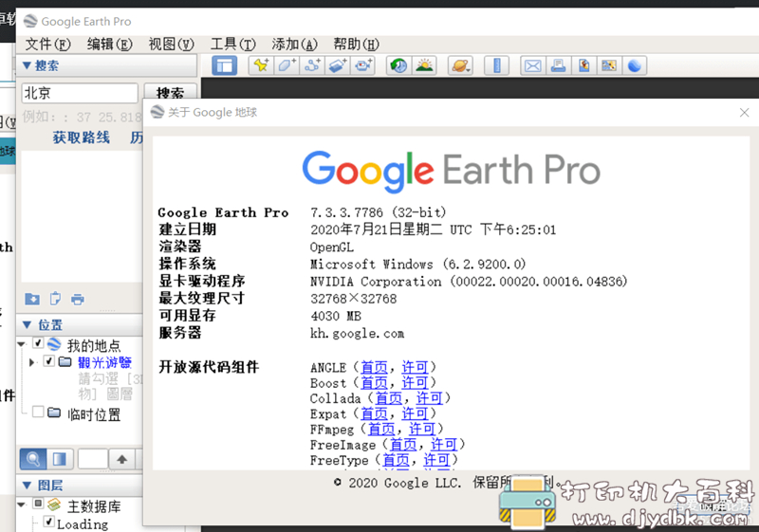Collapse the 主数据库 tree node
This screenshot has width=759, height=532.
[x=21, y=504]
